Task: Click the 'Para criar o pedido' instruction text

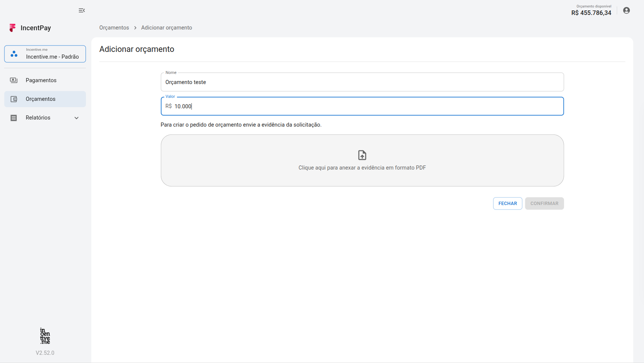Action: coord(241,125)
